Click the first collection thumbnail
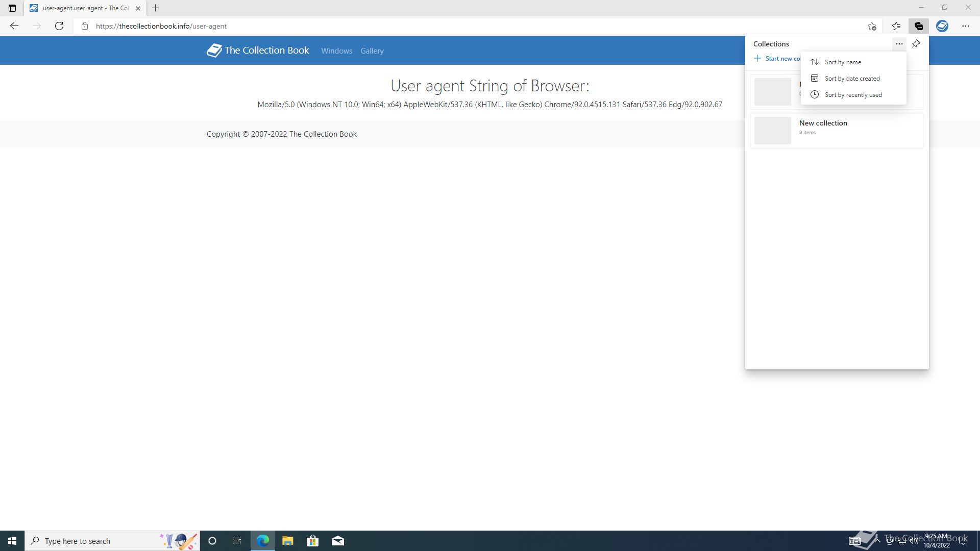This screenshot has width=980, height=551. pos(773,92)
